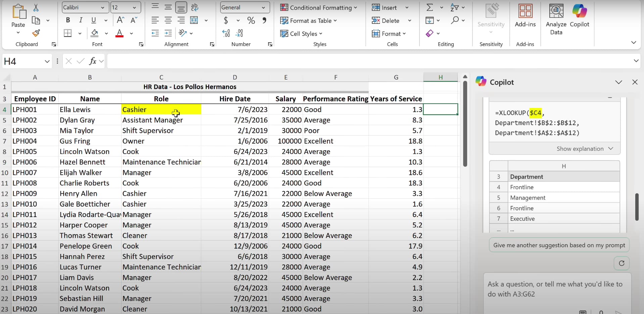Image resolution: width=644 pixels, height=314 pixels.
Task: Select Middle Align
Action: pos(168,7)
